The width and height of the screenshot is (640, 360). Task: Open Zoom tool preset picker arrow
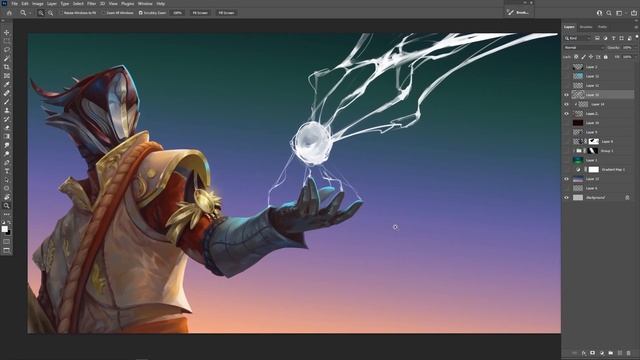point(30,13)
